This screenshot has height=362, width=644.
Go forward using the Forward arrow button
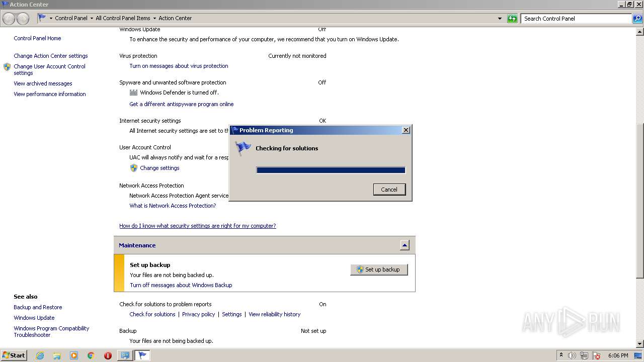click(x=23, y=19)
